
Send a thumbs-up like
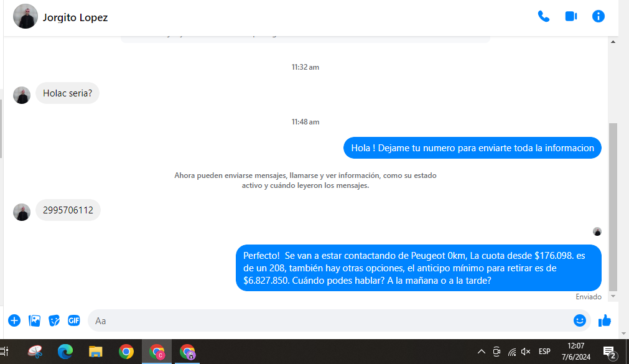click(x=605, y=320)
